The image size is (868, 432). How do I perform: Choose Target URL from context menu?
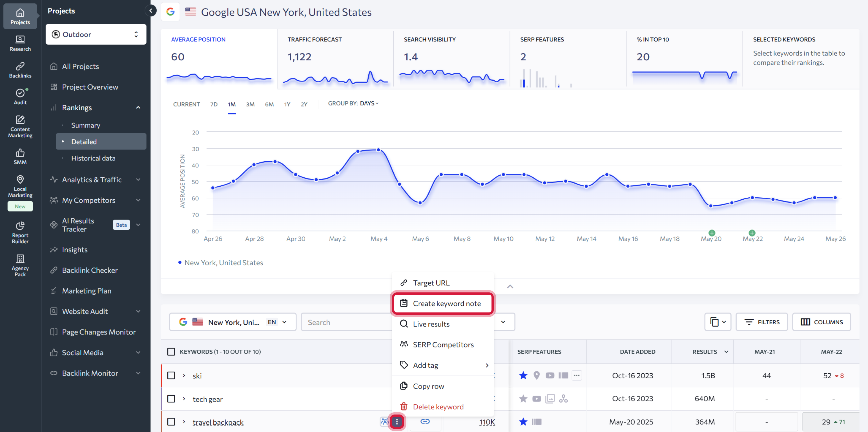click(x=443, y=283)
